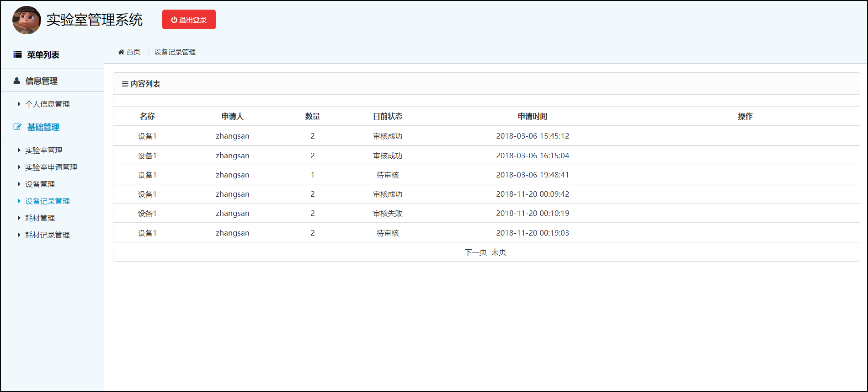Click the caret arrow before 个人信息管理
The width and height of the screenshot is (868, 392).
(x=19, y=104)
